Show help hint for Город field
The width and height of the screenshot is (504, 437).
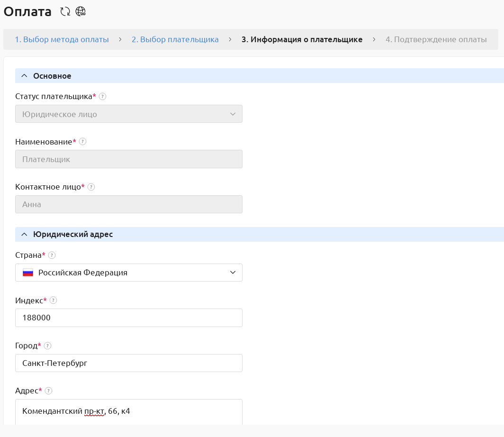point(47,346)
